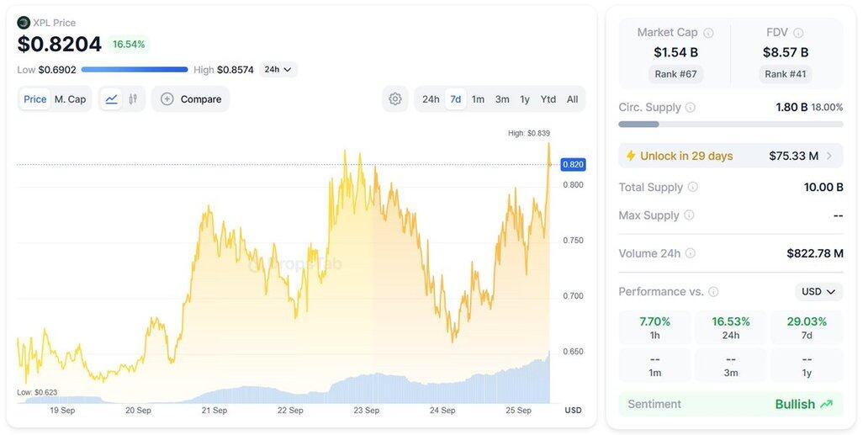The image size is (868, 435).
Task: Show Market Cap info tooltip icon
Action: (x=708, y=33)
